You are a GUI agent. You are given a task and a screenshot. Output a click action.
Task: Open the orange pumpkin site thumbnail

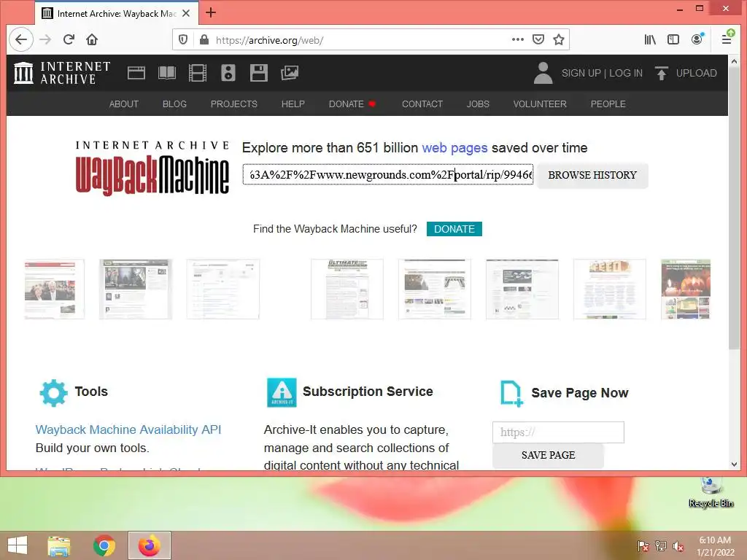686,289
